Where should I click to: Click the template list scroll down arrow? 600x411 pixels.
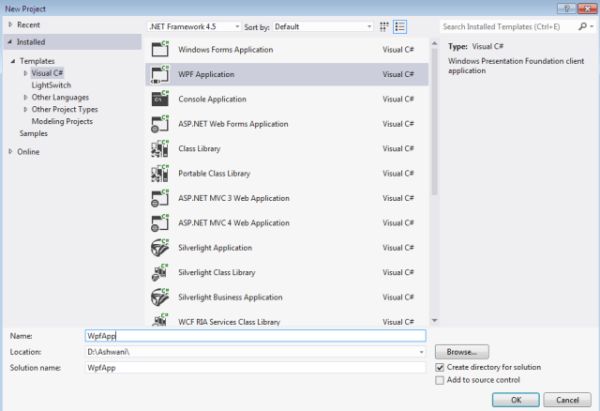tap(434, 320)
